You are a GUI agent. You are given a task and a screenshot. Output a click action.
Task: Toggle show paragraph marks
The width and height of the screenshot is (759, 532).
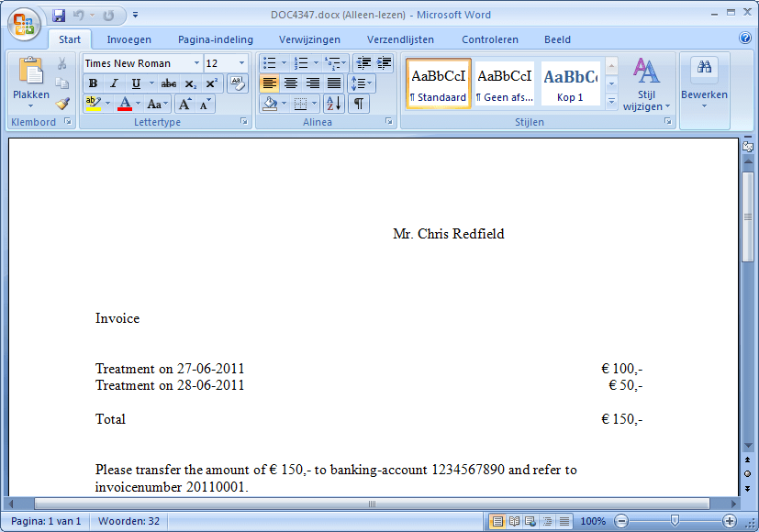(x=358, y=104)
